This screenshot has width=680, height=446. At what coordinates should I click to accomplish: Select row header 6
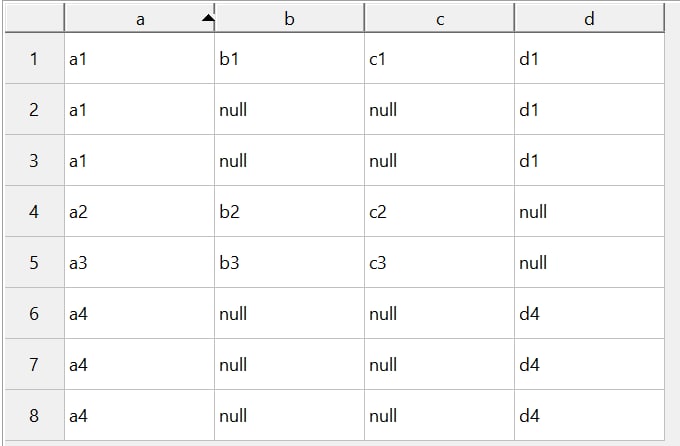[35, 313]
